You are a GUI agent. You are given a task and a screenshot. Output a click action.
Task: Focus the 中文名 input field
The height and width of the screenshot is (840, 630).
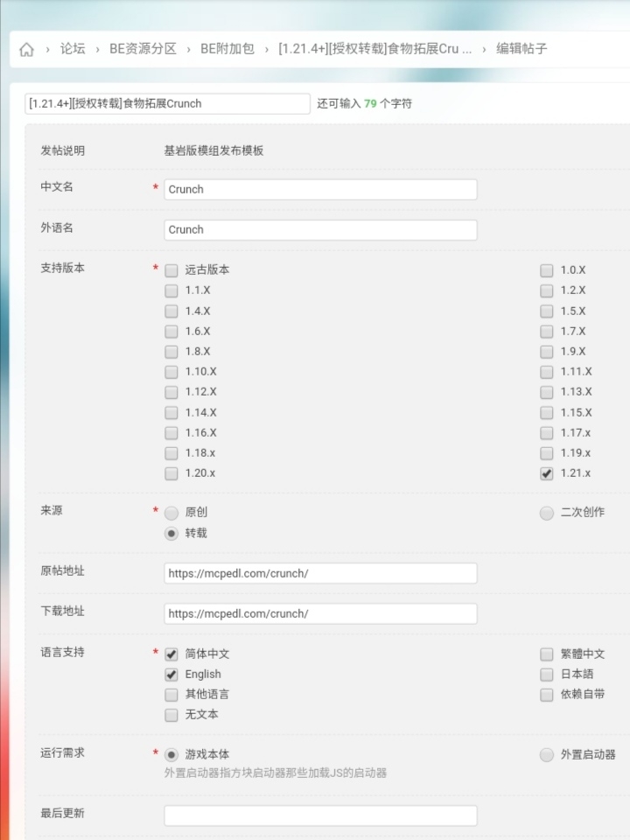[x=320, y=189]
